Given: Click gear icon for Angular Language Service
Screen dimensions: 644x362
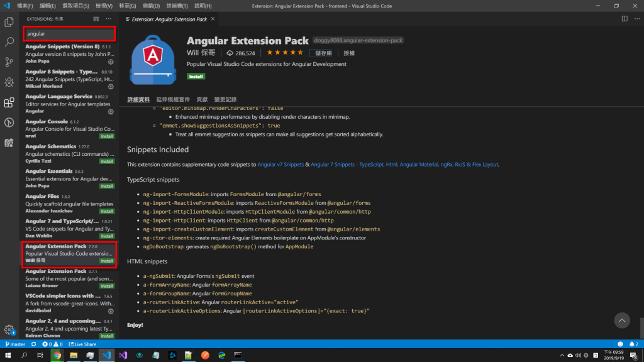Looking at the screenshot, I should [111, 112].
